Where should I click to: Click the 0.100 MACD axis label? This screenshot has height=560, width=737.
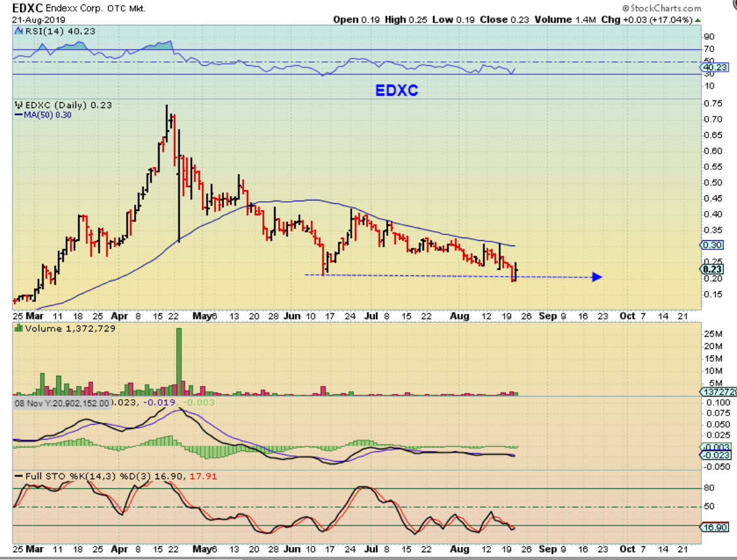tap(718, 402)
